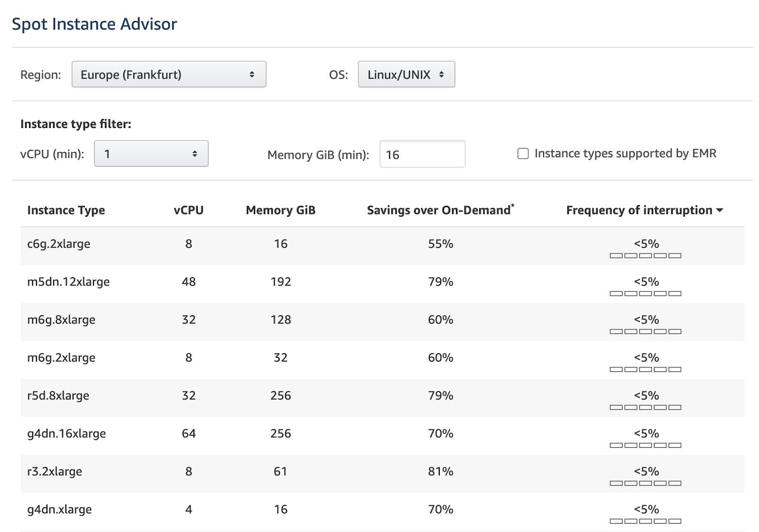This screenshot has width=759, height=532.
Task: Click the Memory GiB (min) input field
Action: [422, 155]
